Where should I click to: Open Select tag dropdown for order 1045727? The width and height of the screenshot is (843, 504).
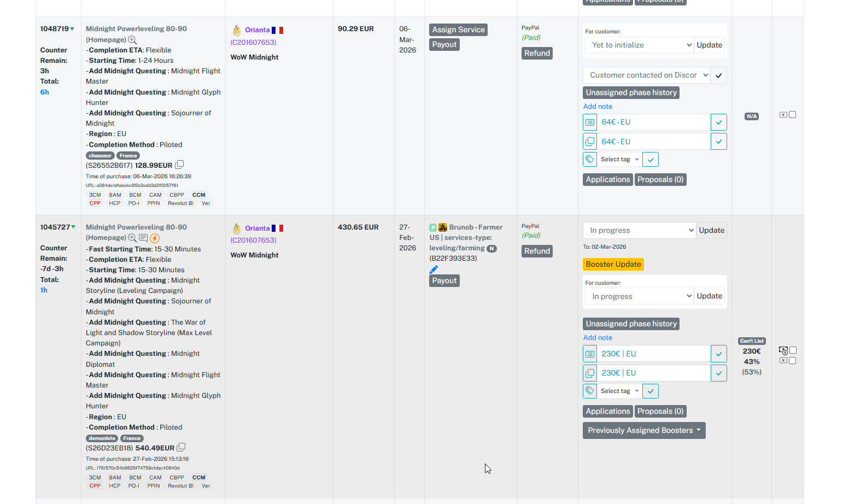coord(619,391)
